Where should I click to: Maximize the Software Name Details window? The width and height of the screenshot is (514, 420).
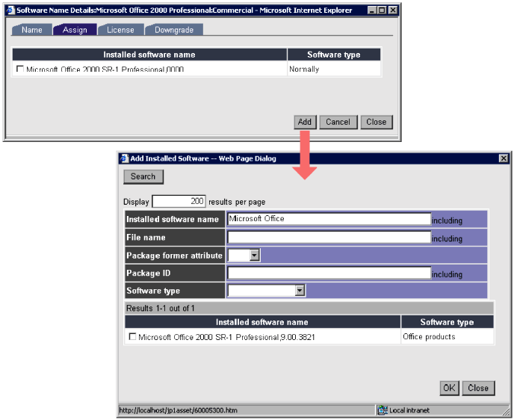382,10
